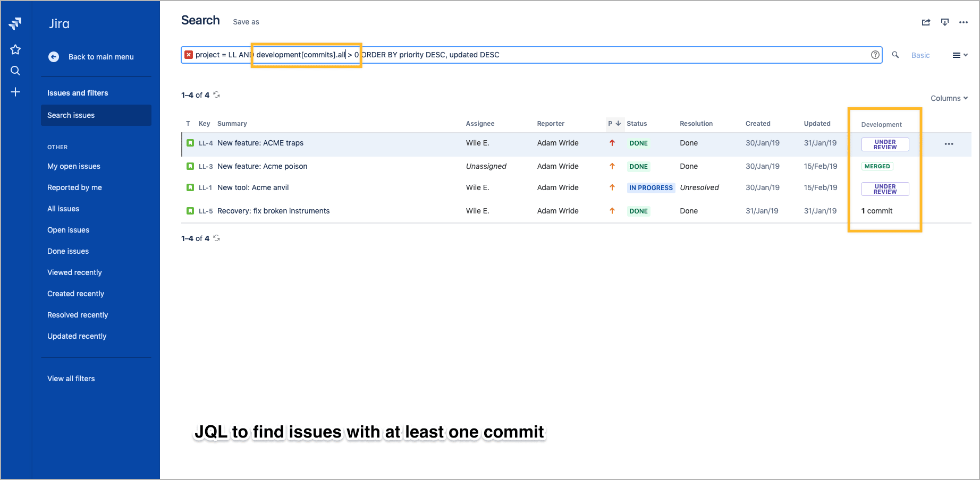Image resolution: width=980 pixels, height=480 pixels.
Task: Switch to Basic search mode
Action: click(920, 55)
